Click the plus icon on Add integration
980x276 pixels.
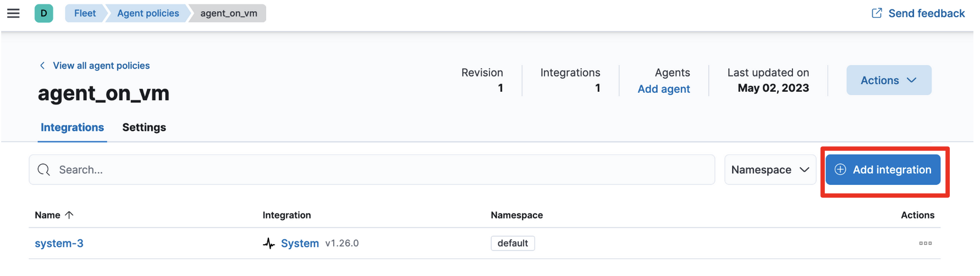click(x=840, y=170)
